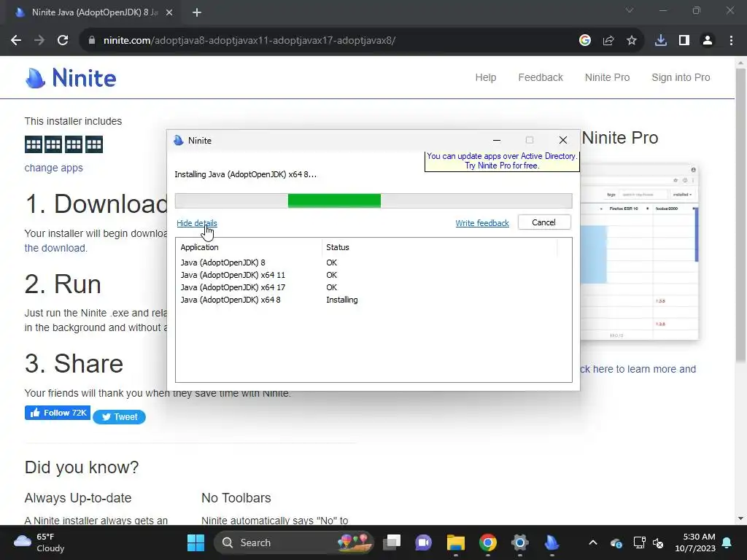Cancel the Ninite installation
Viewport: 747px width, 560px height.
click(544, 222)
